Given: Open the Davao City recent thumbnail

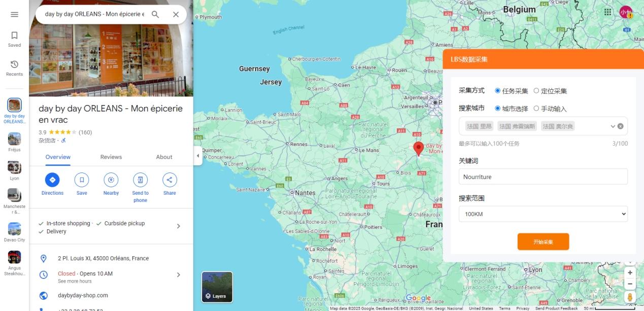Looking at the screenshot, I should (x=14, y=229).
